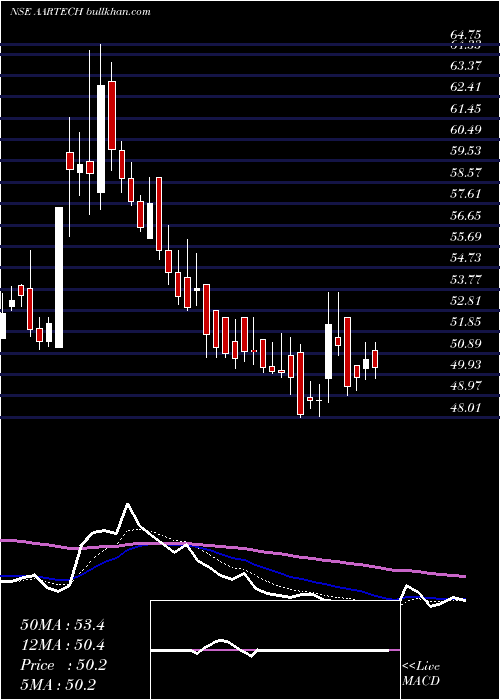The width and height of the screenshot is (500, 700).
Task: Click the 64.75 price axis label
Action: coord(466,35)
